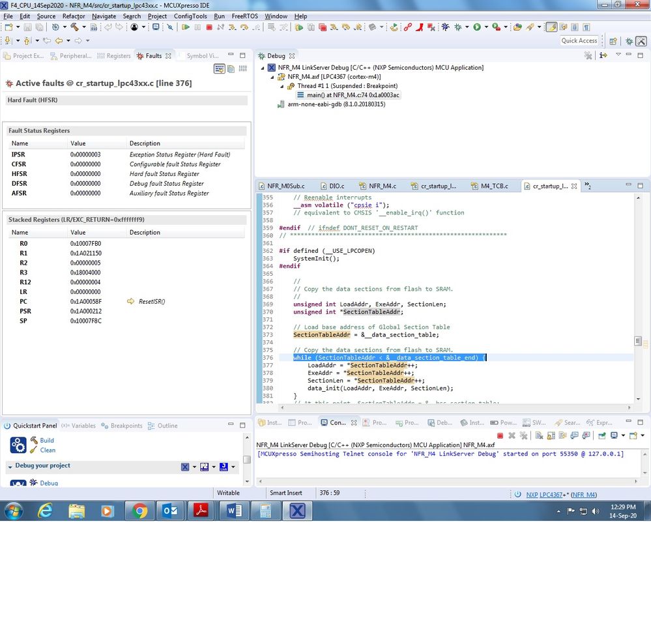Click NXP LPC4367 link in status bar

click(x=544, y=495)
